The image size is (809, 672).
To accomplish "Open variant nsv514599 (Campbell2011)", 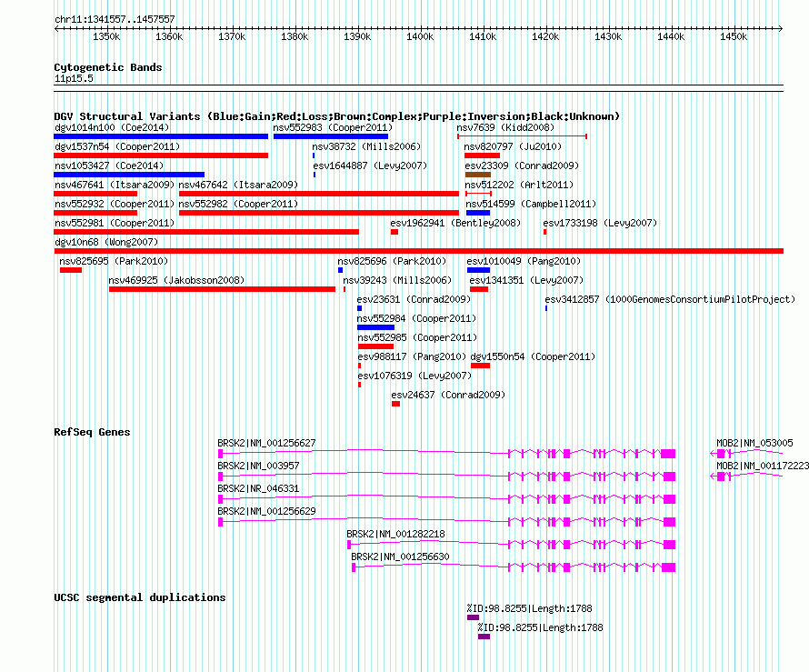I will click(x=531, y=204).
